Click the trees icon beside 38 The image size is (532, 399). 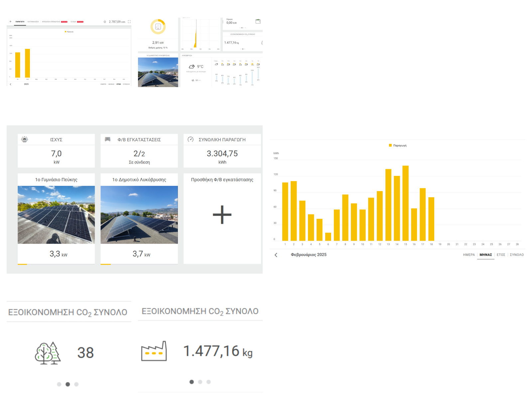48,353
